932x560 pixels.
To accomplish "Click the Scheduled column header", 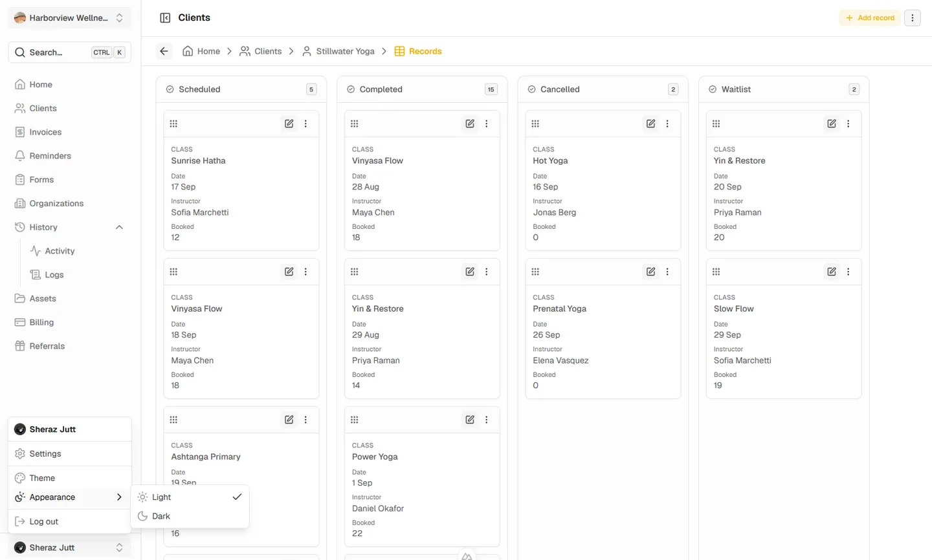I will tap(241, 89).
